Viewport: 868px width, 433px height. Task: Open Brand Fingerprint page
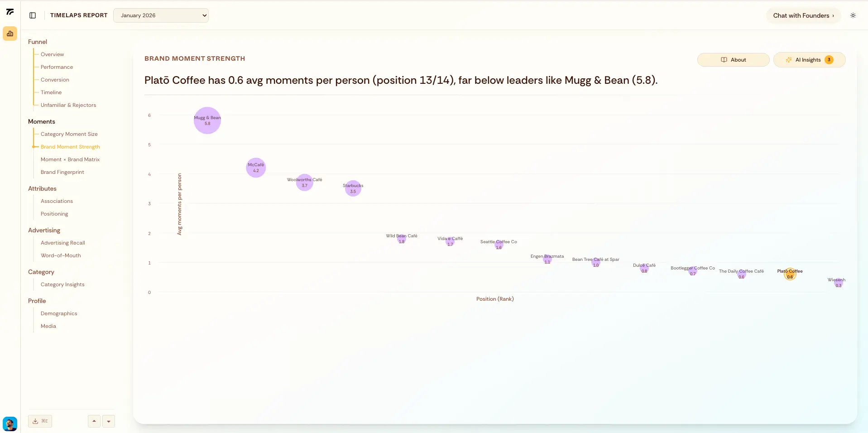pyautogui.click(x=62, y=172)
